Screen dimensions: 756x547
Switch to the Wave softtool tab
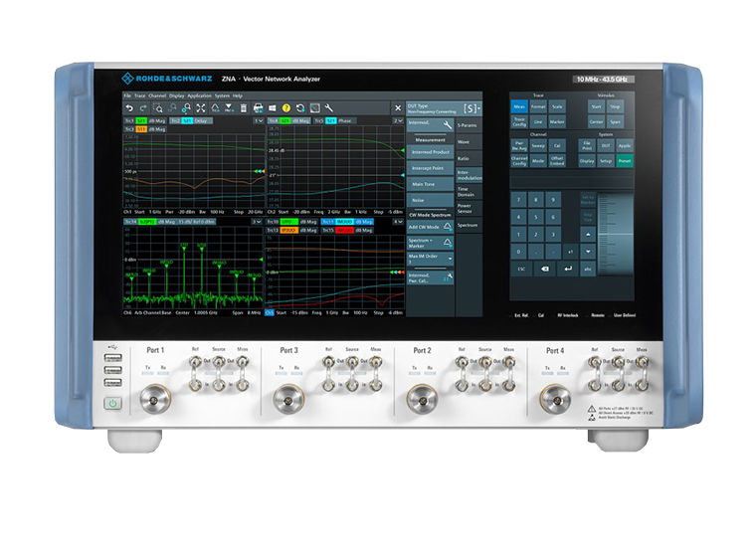tap(468, 142)
